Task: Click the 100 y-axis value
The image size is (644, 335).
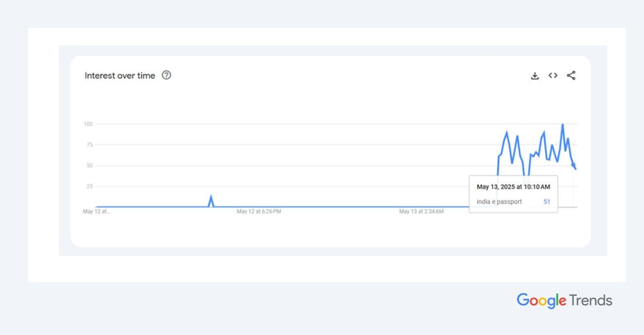Action: [88, 124]
